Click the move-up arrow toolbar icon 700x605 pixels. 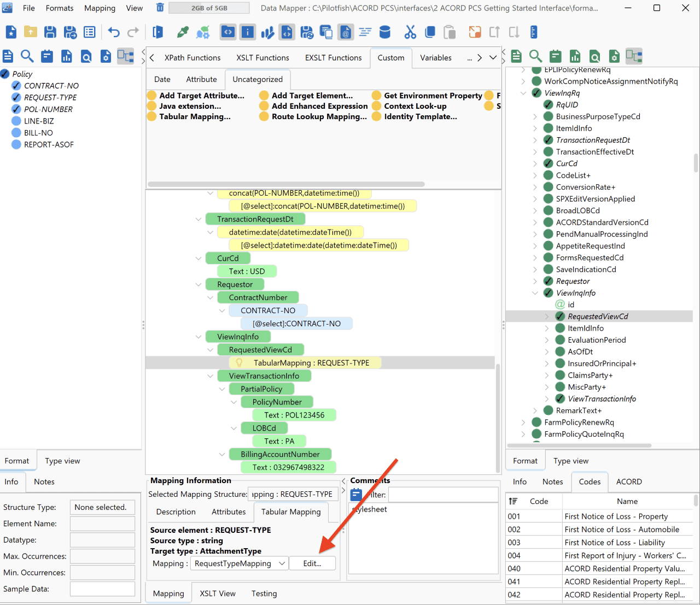point(494,32)
